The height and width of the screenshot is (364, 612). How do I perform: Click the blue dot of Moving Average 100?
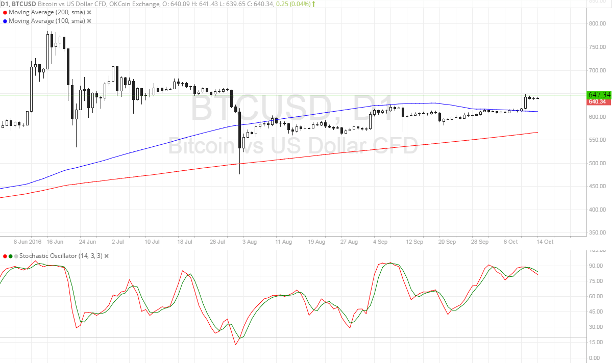(5, 21)
